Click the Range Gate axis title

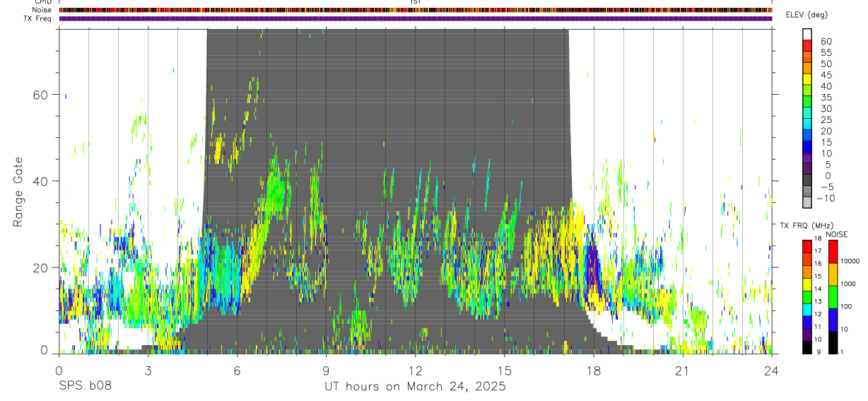(18, 192)
